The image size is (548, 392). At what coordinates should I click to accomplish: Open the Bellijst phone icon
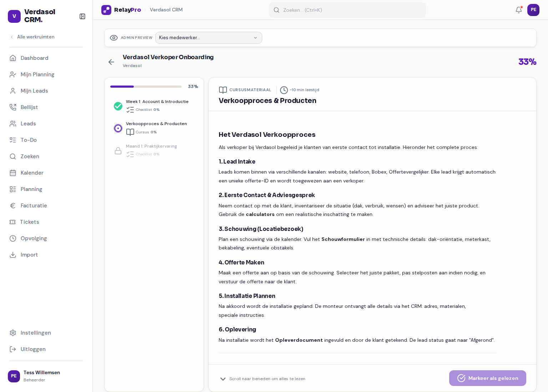point(13,107)
